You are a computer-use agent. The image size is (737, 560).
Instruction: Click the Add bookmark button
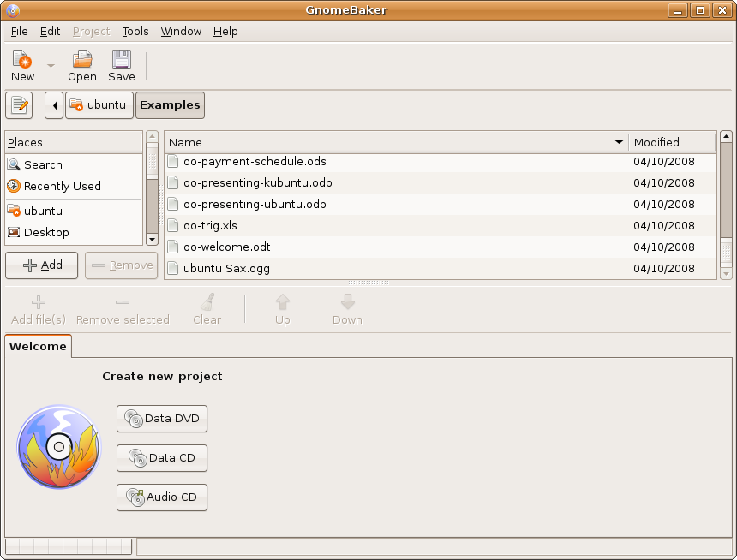41,265
